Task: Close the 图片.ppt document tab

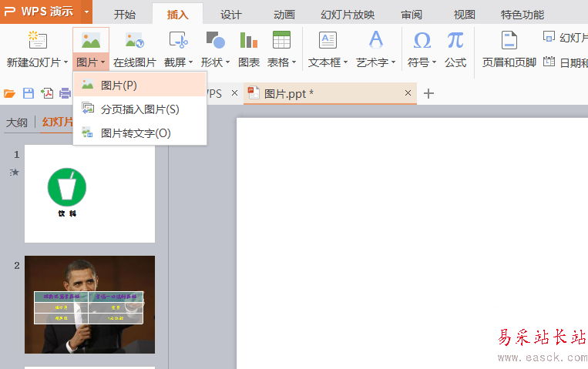Action: pyautogui.click(x=408, y=93)
